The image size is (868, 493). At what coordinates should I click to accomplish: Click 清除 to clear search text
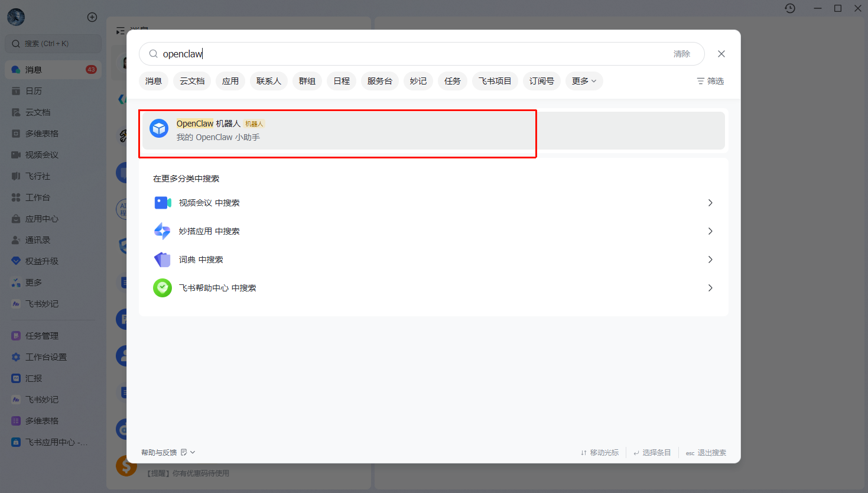point(681,54)
